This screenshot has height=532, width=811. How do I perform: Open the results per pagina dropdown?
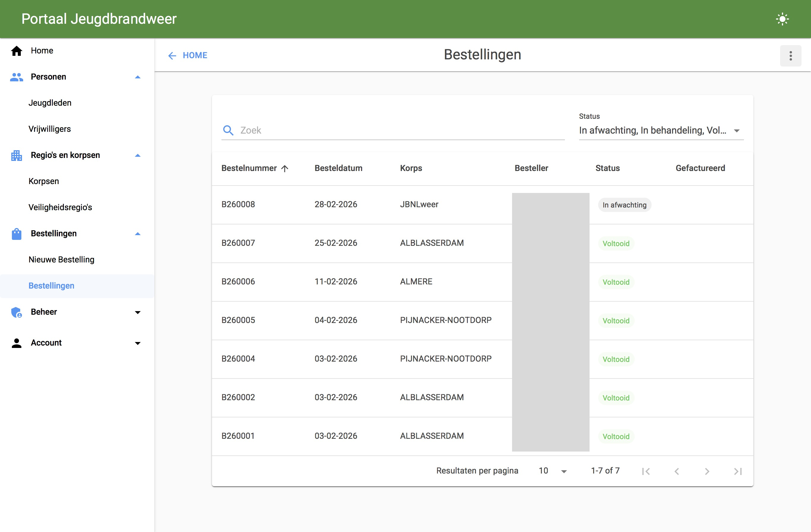[553, 471]
